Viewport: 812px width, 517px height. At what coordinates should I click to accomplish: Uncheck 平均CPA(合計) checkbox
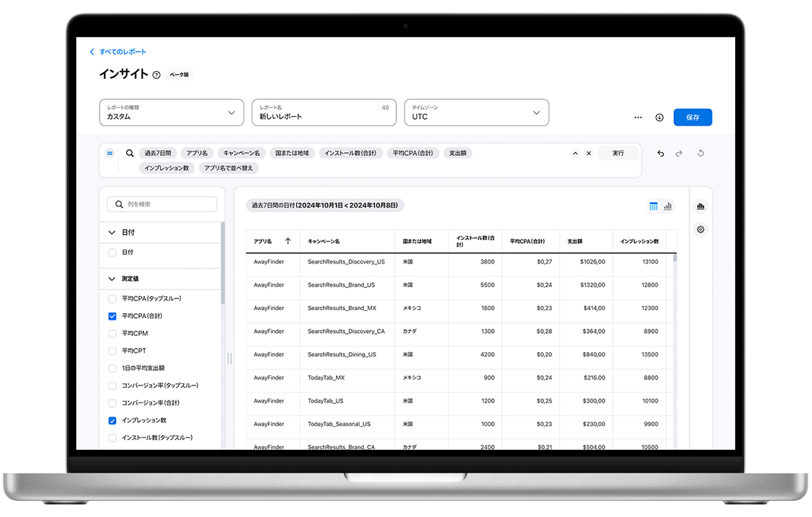[112, 316]
